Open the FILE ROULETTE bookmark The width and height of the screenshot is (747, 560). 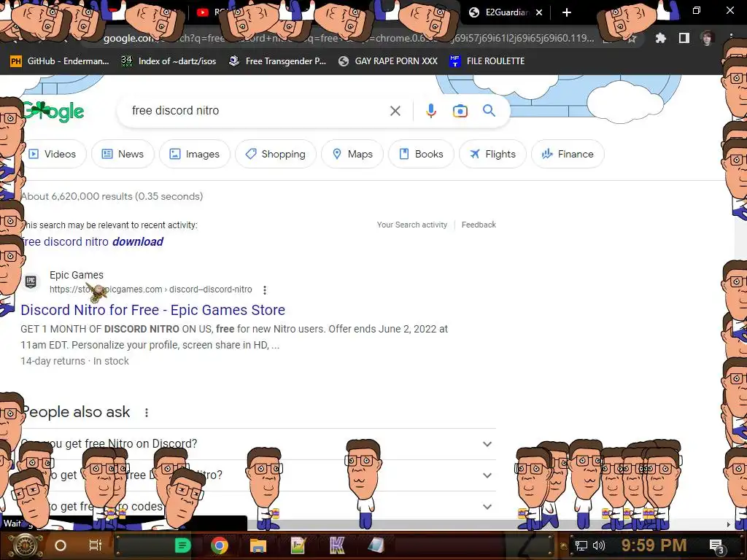pos(487,61)
